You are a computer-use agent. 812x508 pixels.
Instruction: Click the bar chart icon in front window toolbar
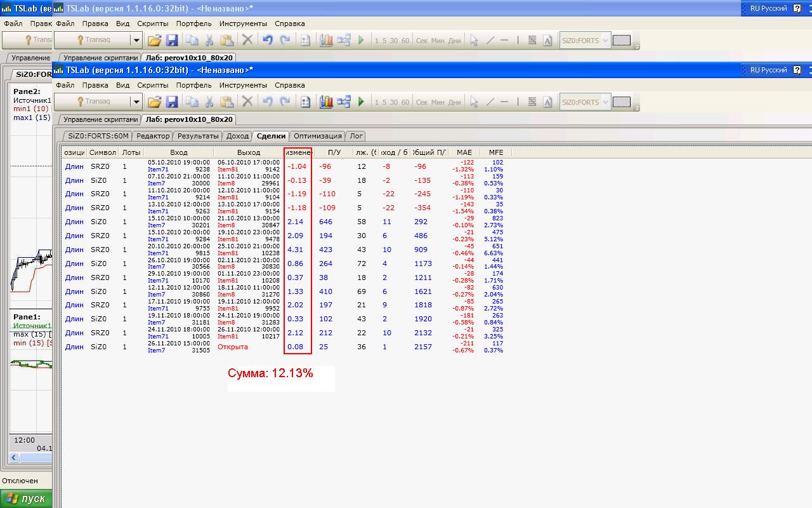tap(326, 102)
